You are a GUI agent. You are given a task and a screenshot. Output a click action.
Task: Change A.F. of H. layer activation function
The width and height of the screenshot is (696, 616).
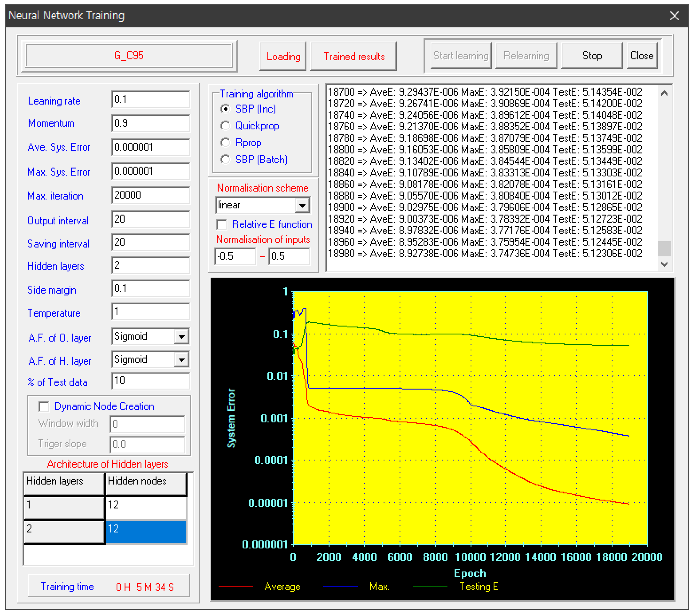point(182,360)
